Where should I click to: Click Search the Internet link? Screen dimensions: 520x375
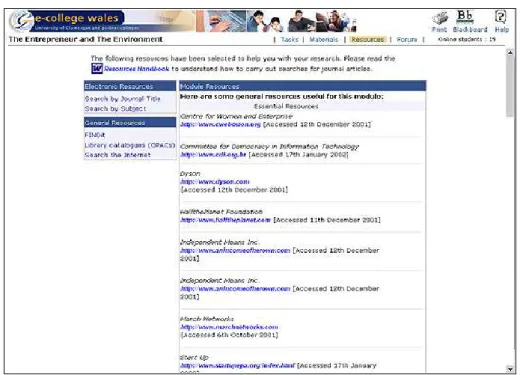(117, 155)
